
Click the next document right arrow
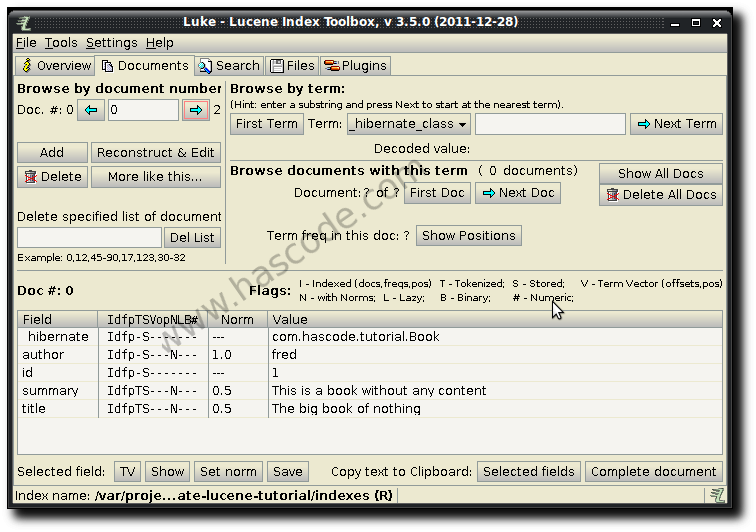[x=196, y=110]
